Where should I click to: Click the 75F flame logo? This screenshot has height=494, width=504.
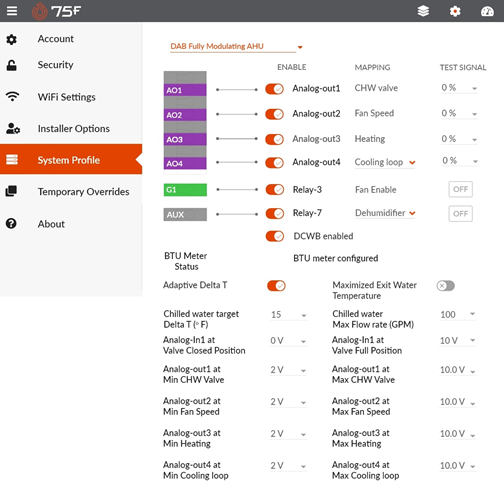point(40,11)
